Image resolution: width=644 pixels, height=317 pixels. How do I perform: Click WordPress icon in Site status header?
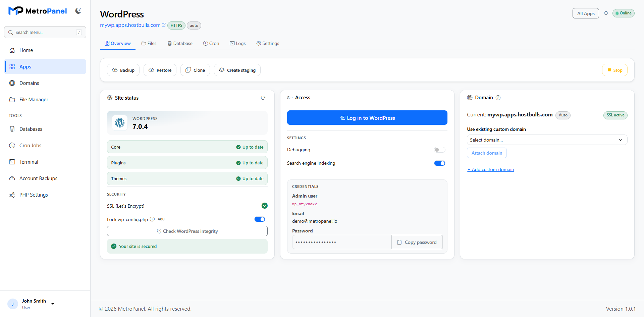[x=110, y=98]
